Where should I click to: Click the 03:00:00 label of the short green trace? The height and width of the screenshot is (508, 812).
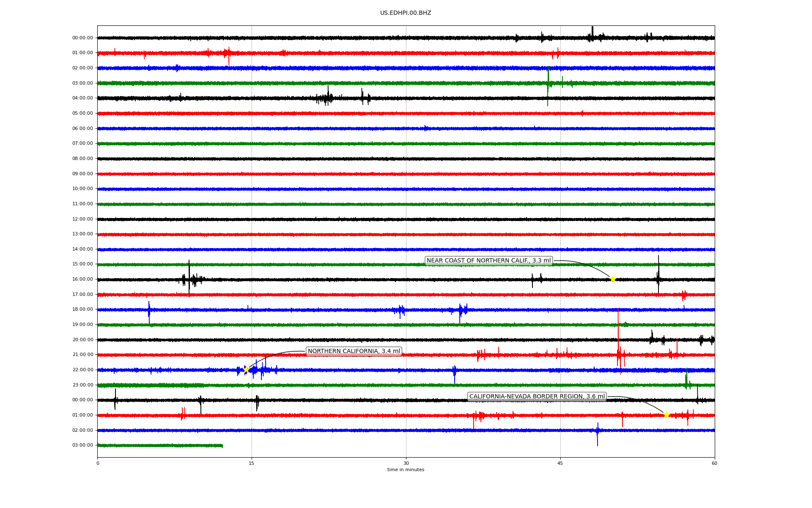coord(82,445)
